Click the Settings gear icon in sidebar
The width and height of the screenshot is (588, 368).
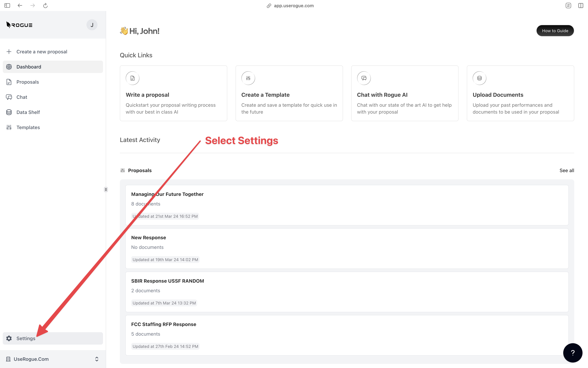click(x=9, y=338)
